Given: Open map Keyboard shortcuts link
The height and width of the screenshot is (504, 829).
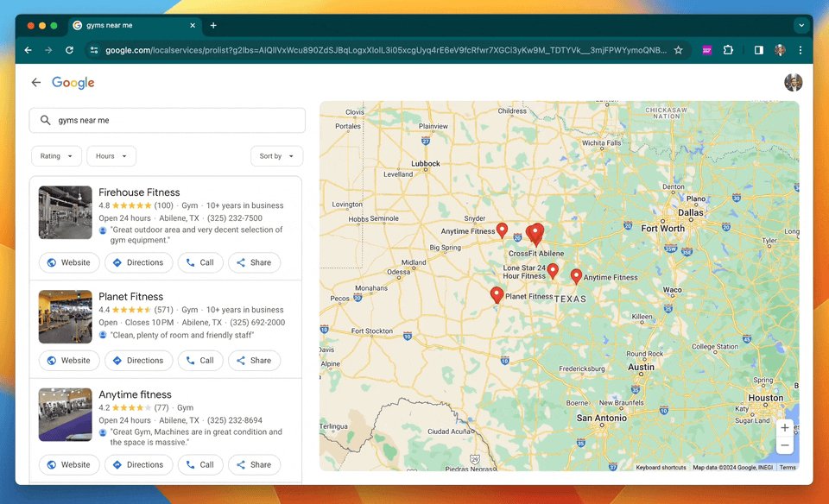Looking at the screenshot, I should pos(661,468).
